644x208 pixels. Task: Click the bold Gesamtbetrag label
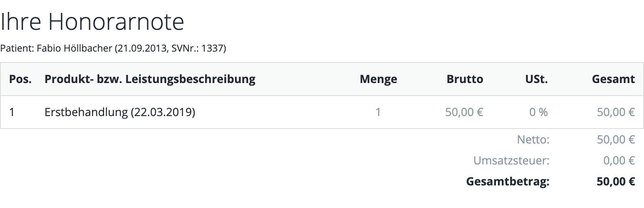[508, 182]
